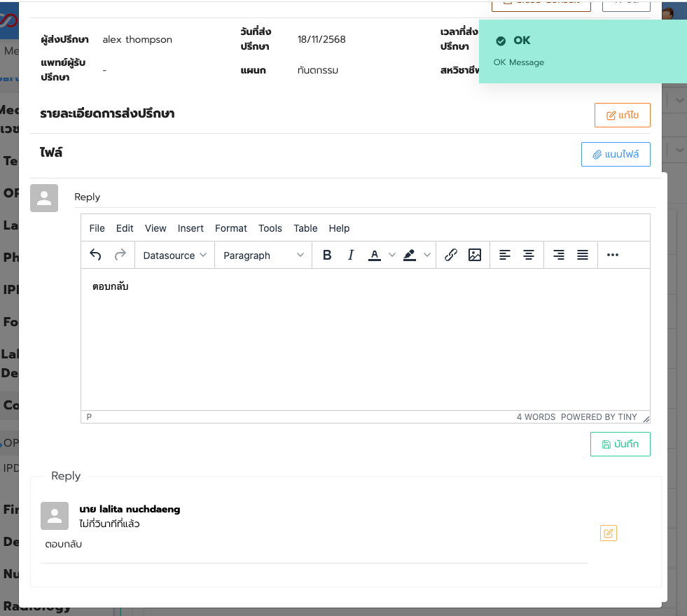This screenshot has width=687, height=616.
Task: Click the แนบไฟล์ attach file button
Action: (616, 154)
